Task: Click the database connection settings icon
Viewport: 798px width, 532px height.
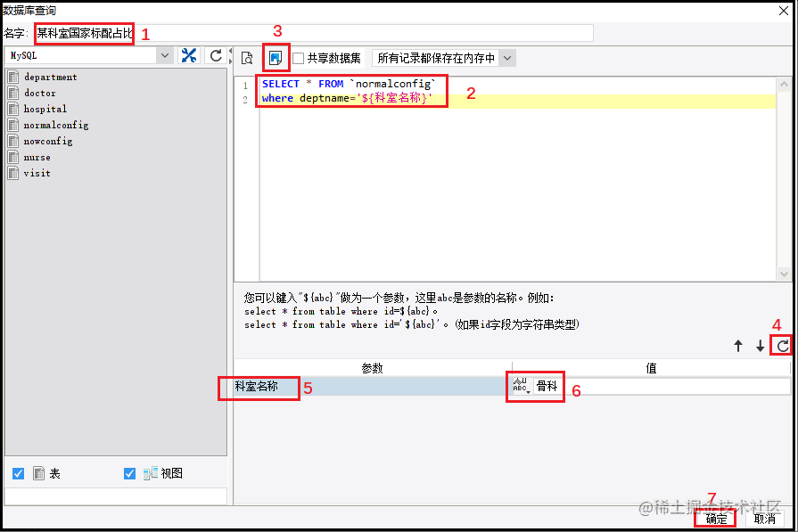Action: coord(189,55)
